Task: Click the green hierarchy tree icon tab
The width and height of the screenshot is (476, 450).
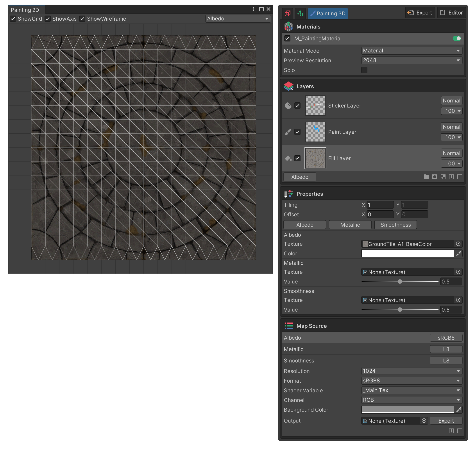Action: coord(300,13)
